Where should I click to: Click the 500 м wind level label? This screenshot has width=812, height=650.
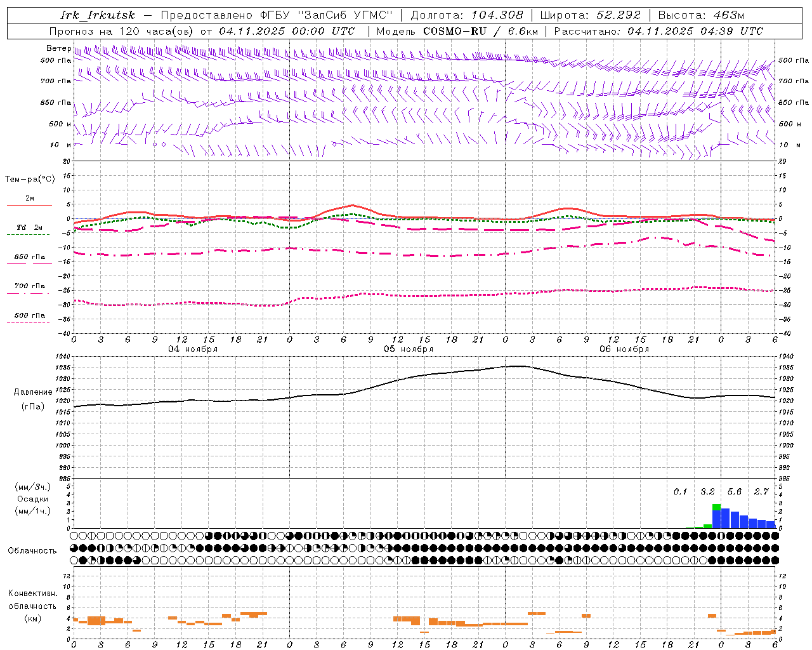pyautogui.click(x=60, y=124)
